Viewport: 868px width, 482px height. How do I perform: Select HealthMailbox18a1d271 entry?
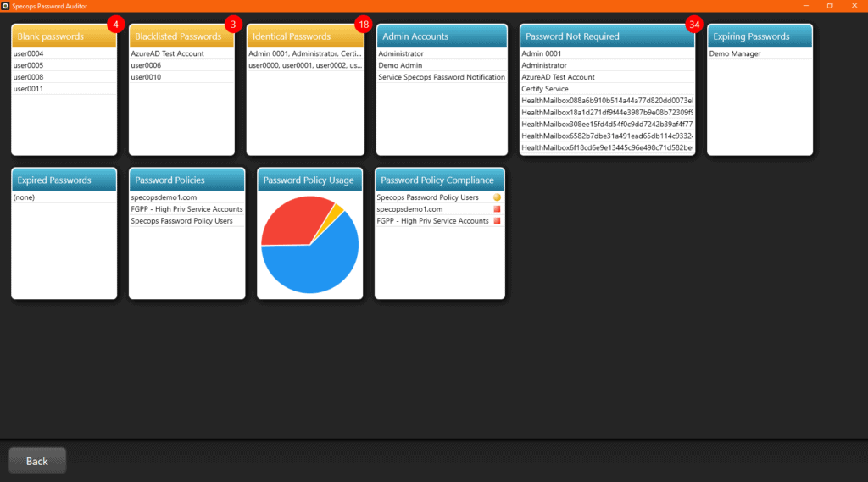click(x=607, y=113)
